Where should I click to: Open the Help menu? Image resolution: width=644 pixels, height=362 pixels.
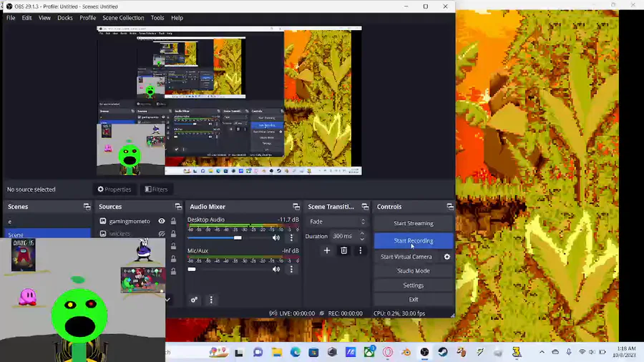(177, 18)
